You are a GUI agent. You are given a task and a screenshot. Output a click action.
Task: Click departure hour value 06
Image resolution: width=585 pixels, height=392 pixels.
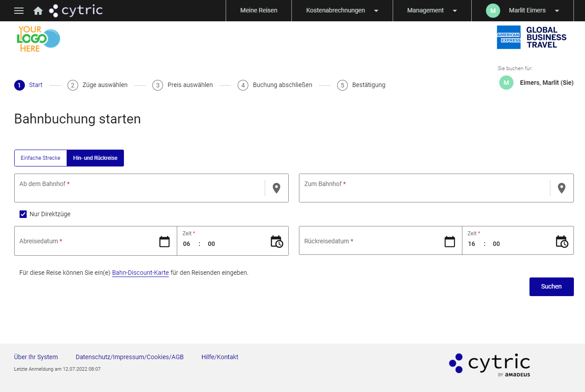coord(187,244)
